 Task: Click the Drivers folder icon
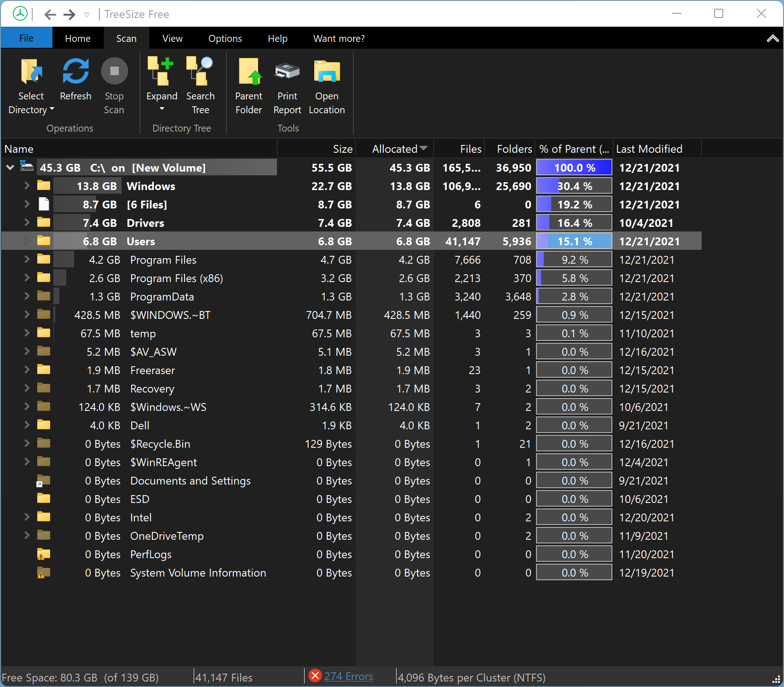pos(44,222)
